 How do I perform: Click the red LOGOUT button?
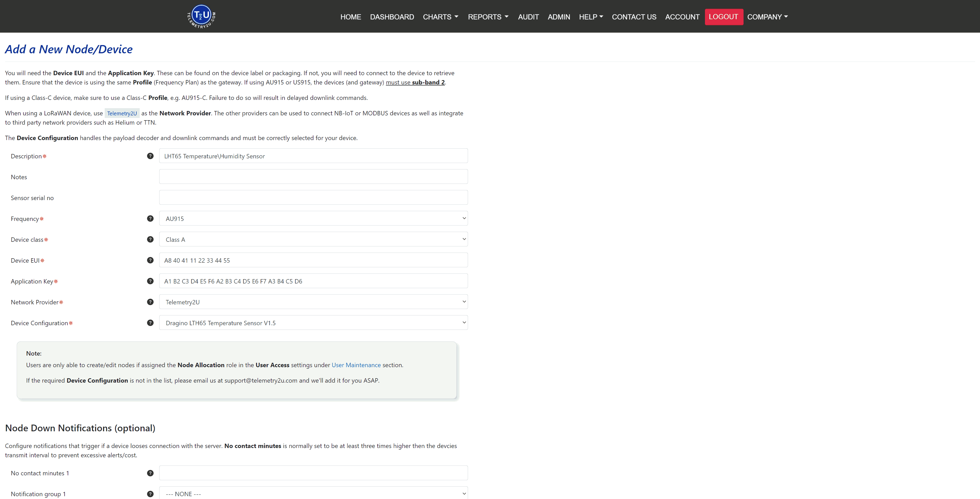coord(723,17)
